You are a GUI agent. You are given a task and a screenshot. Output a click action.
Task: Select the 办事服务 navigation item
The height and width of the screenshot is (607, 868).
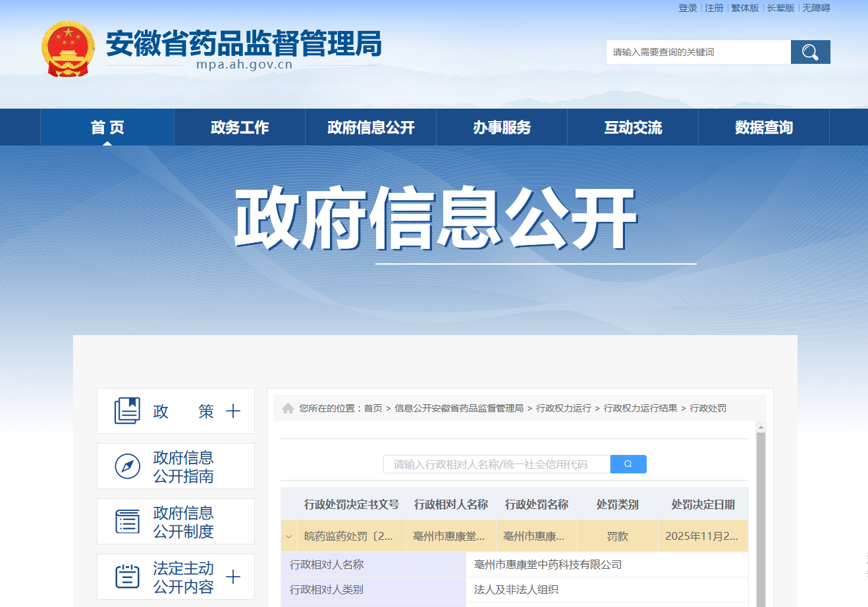point(502,128)
